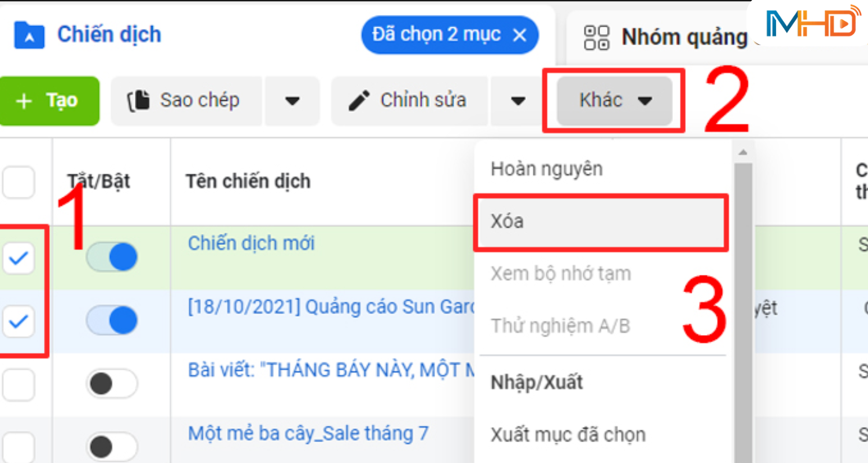Viewport: 868px width, 463px height.
Task: Click the dropdown menu scrollbar thumb
Action: tap(743, 313)
